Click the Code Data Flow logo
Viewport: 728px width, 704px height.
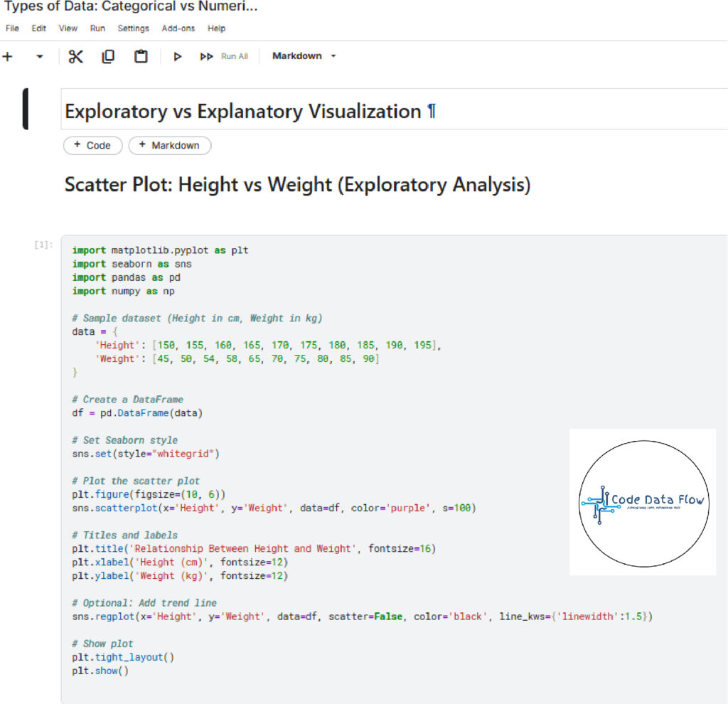[x=643, y=503]
